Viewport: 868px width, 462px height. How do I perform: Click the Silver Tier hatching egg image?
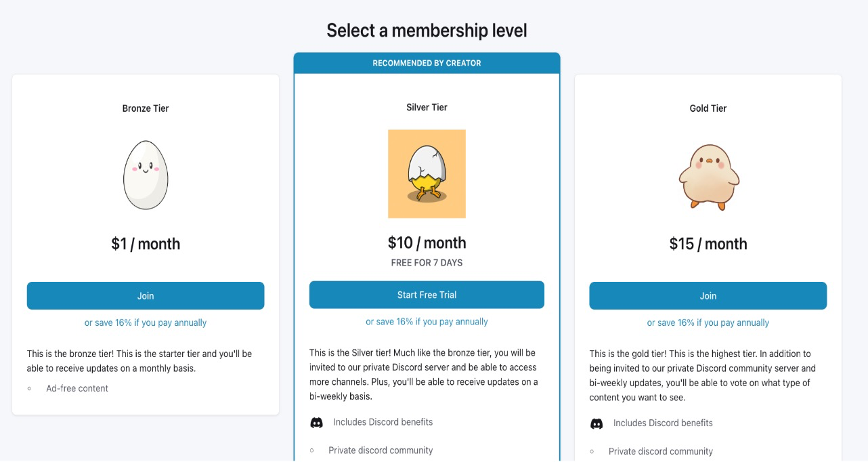(427, 173)
